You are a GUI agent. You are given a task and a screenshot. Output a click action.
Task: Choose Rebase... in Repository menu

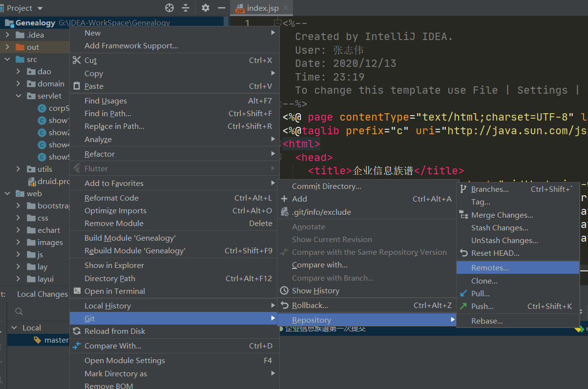click(518, 321)
